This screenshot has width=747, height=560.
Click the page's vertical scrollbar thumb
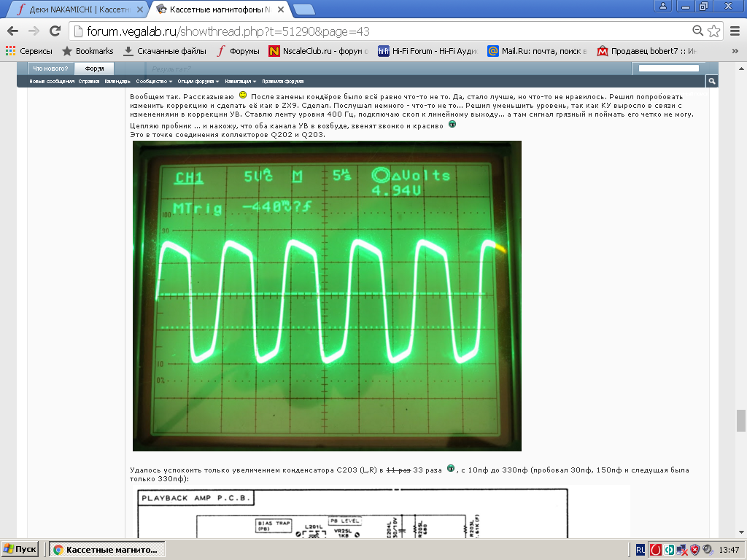[740, 421]
